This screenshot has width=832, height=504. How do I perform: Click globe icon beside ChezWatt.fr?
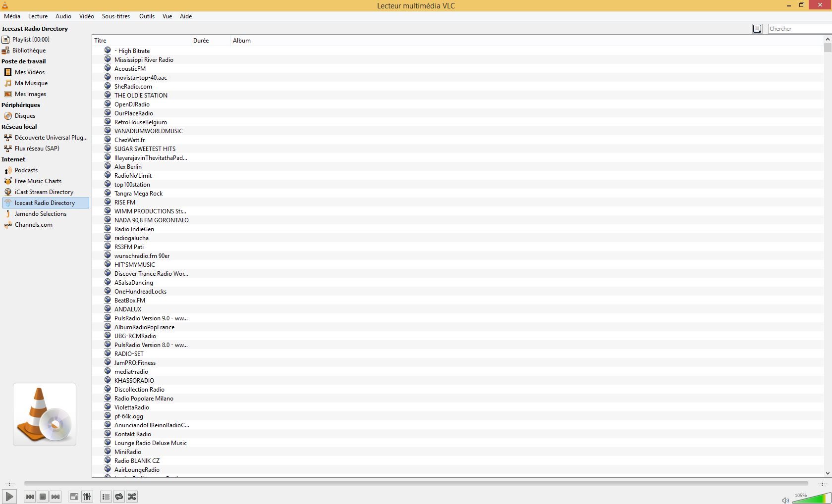point(108,140)
